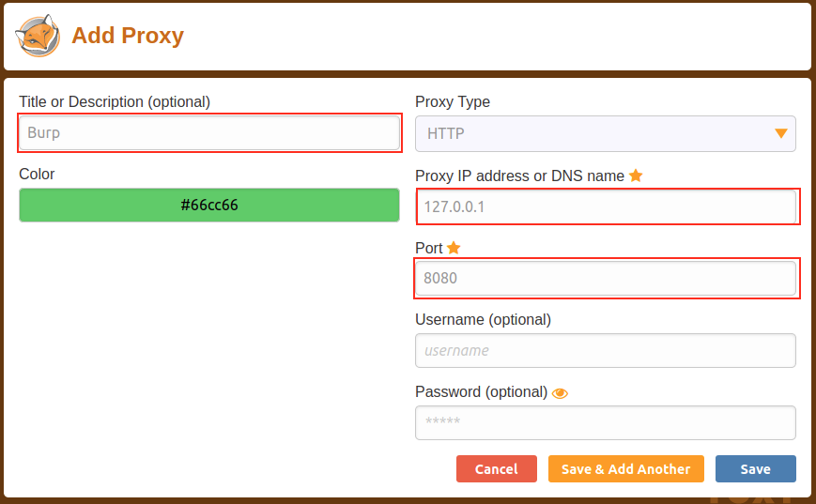Image resolution: width=816 pixels, height=504 pixels.
Task: Click the orange arrow in Proxy Type selector
Action: 780,133
